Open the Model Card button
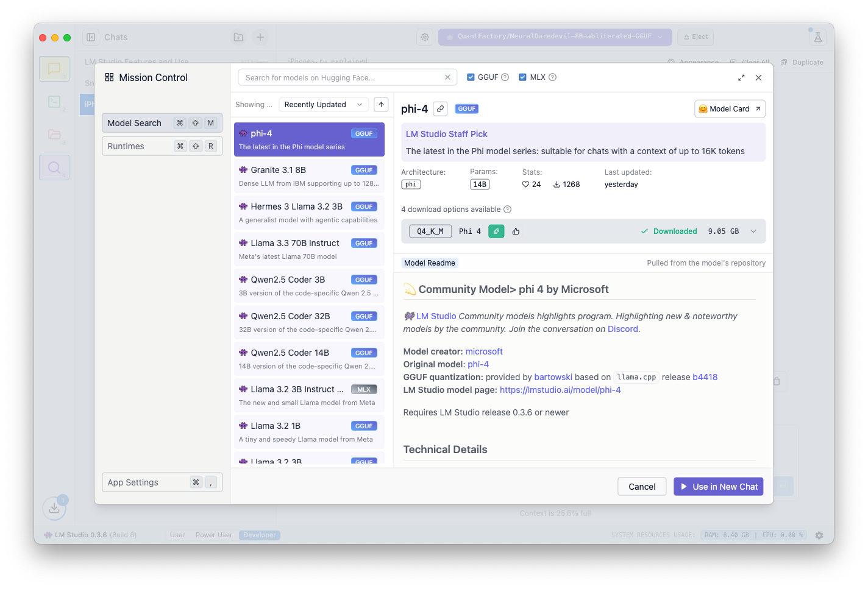868x589 pixels. (x=730, y=109)
